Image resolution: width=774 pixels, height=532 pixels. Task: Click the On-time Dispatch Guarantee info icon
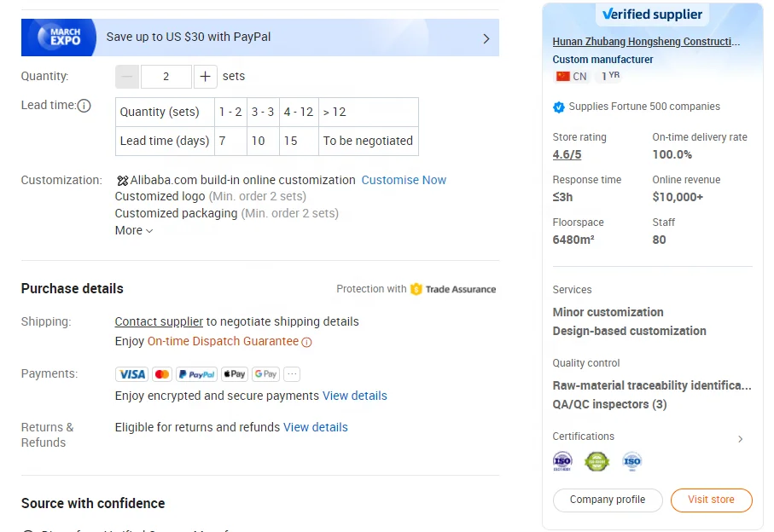point(307,342)
